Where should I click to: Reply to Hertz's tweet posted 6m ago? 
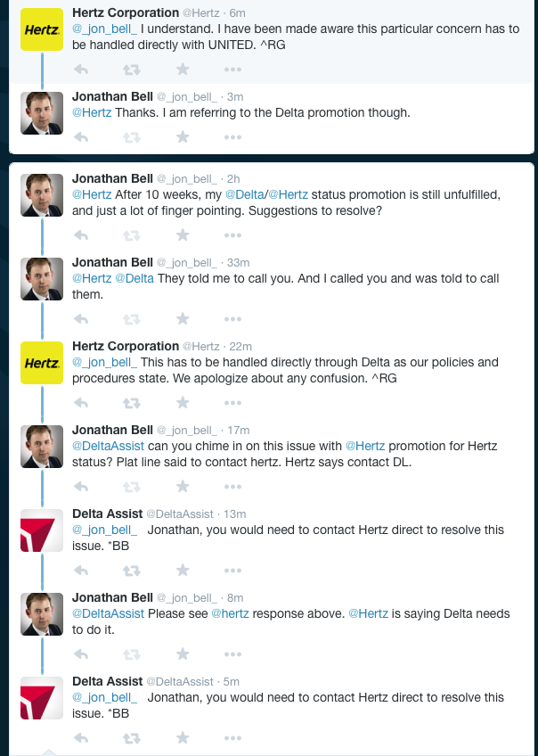pyautogui.click(x=80, y=69)
